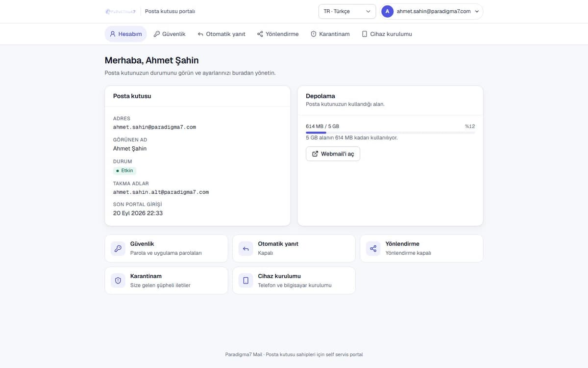Click the display name under GÖRÜNEN AD
588x368 pixels.
pyautogui.click(x=130, y=149)
